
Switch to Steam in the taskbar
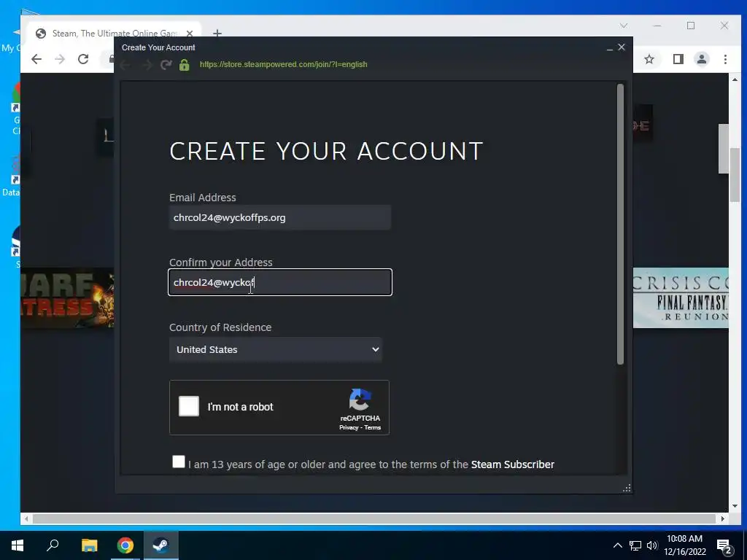(x=161, y=545)
